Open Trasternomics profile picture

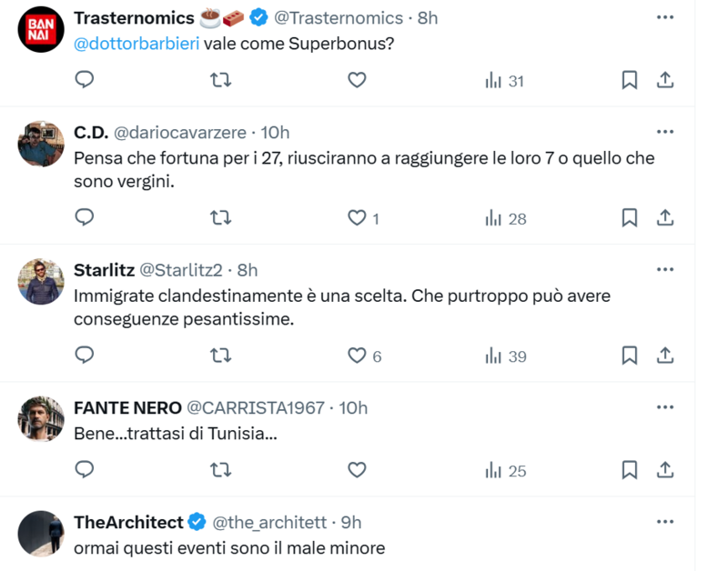pos(41,34)
